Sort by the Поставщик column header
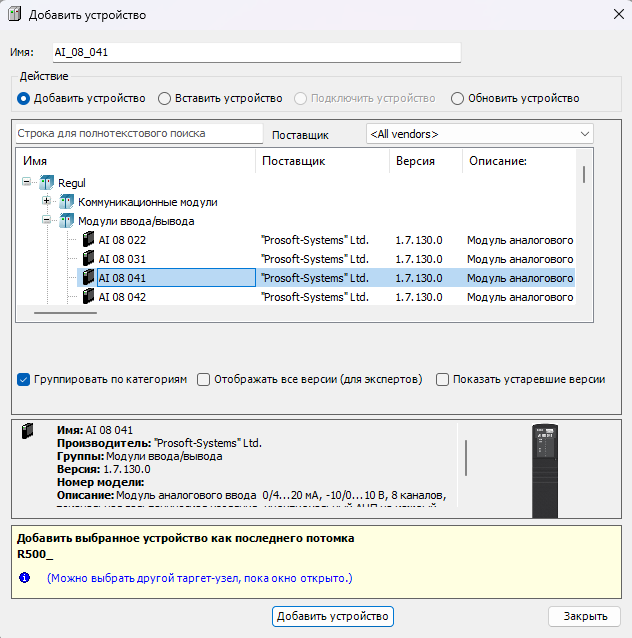This screenshot has height=638, width=632. pos(293,161)
